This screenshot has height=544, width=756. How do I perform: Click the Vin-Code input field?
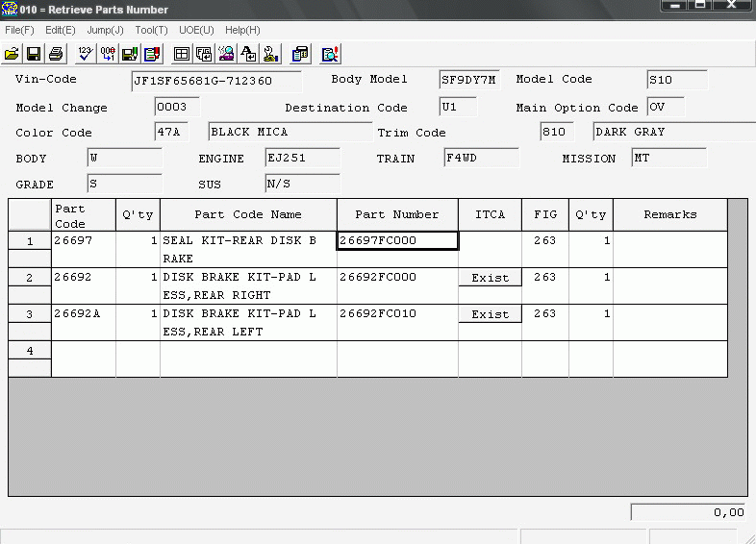(x=215, y=81)
